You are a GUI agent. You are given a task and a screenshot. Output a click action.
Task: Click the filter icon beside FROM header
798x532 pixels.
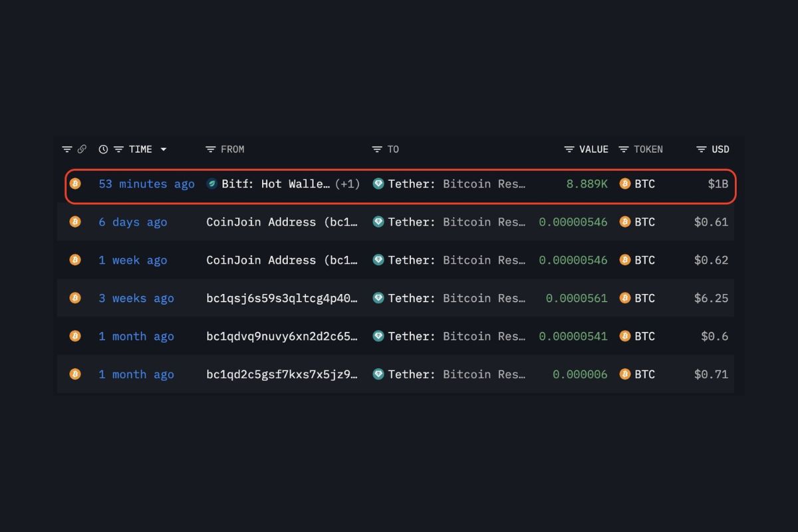(x=211, y=150)
